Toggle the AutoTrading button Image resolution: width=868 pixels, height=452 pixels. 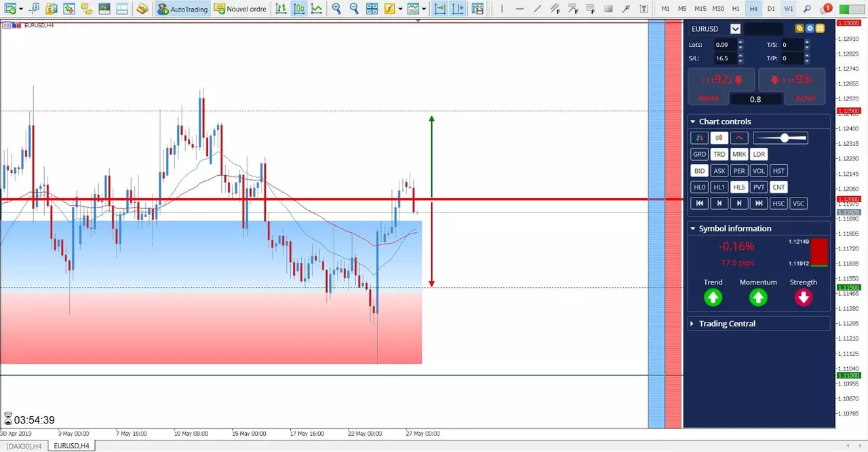[182, 9]
